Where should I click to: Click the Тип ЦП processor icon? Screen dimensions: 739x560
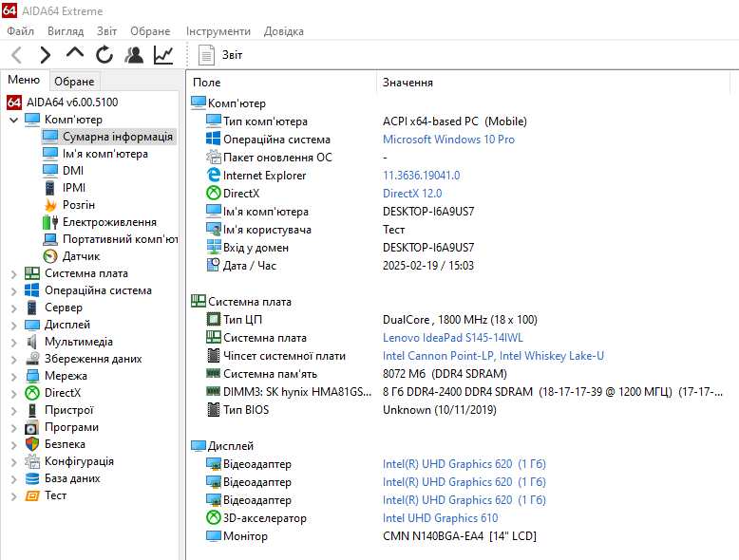tap(214, 319)
